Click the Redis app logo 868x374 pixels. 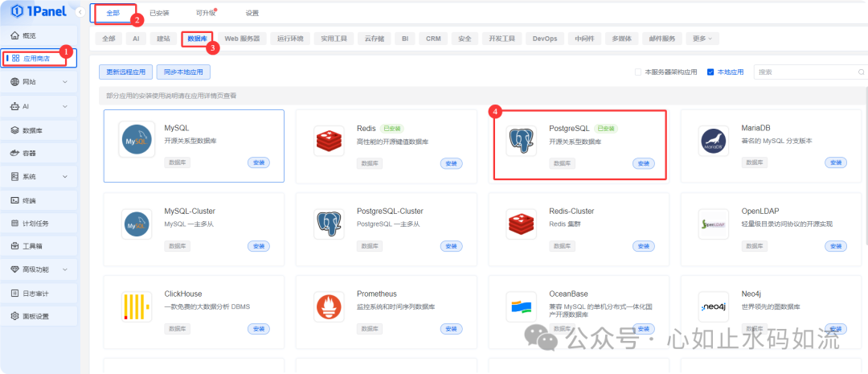point(329,140)
